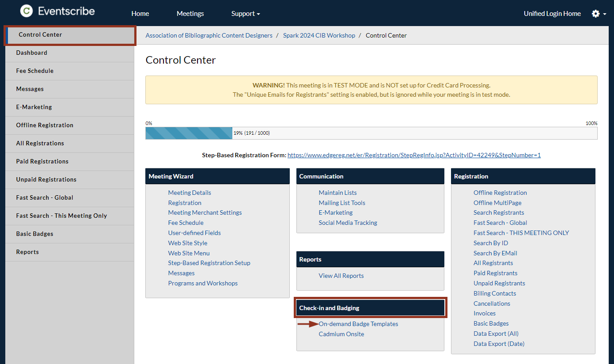Screen dimensions: 614x364
Task: Open Meetings in top navigation
Action: pos(190,14)
